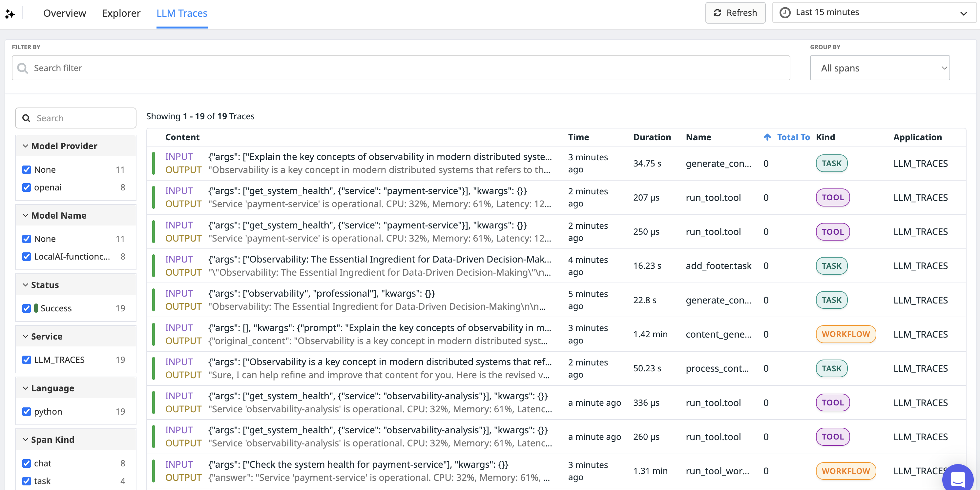Click the sparkle logo icon at top left
This screenshot has height=490, width=980.
pos(10,14)
